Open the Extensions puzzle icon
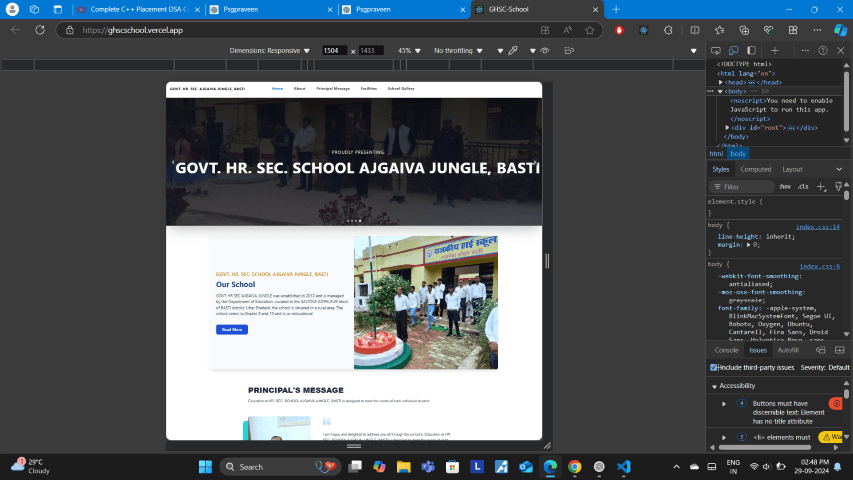 668,30
